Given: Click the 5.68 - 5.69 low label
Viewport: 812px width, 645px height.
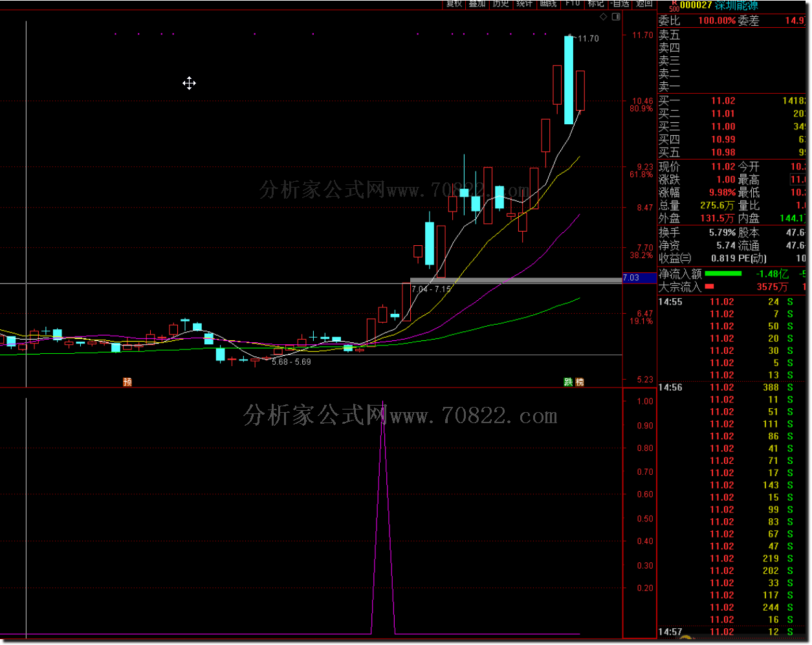Looking at the screenshot, I should [x=291, y=362].
